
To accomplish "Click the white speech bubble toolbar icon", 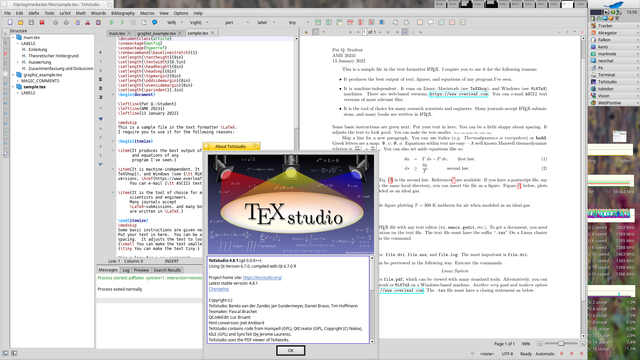I will [431, 22].
